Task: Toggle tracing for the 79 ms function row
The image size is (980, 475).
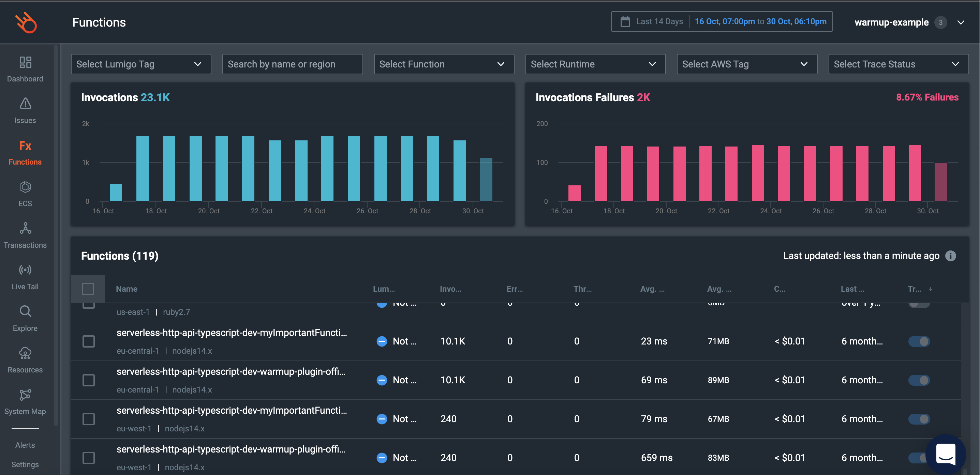Action: point(919,419)
